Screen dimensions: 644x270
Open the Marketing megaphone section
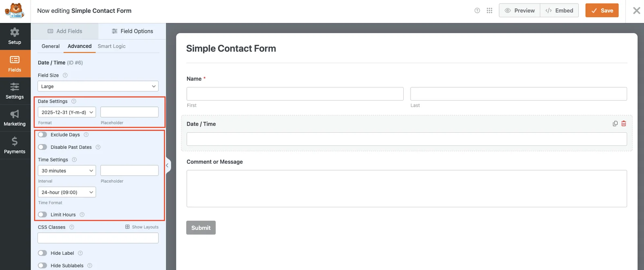(x=15, y=118)
